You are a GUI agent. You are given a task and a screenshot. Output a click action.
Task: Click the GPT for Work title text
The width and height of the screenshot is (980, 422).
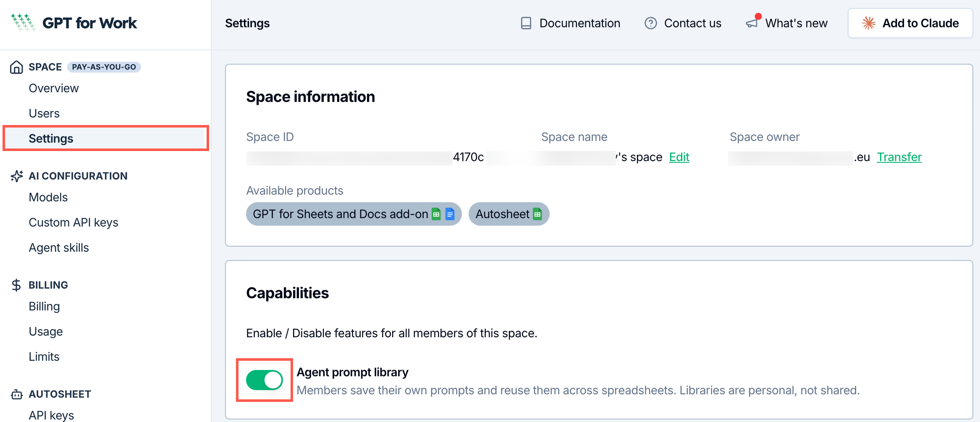click(90, 23)
